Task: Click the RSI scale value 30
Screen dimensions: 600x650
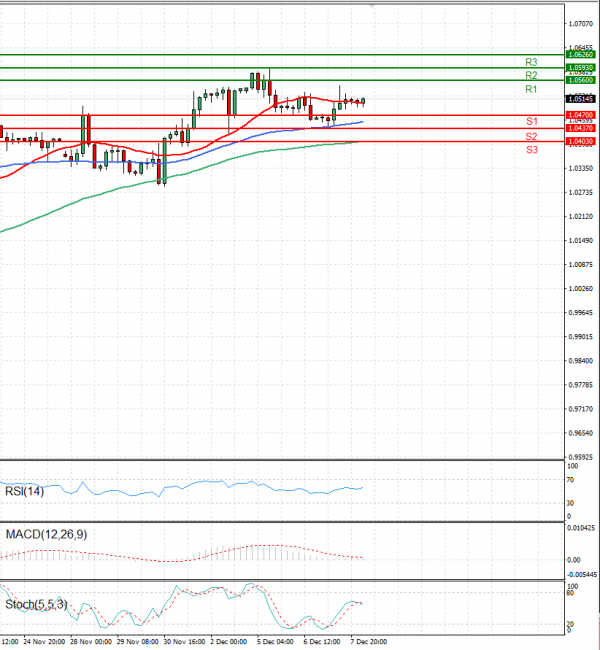Action: (x=571, y=503)
